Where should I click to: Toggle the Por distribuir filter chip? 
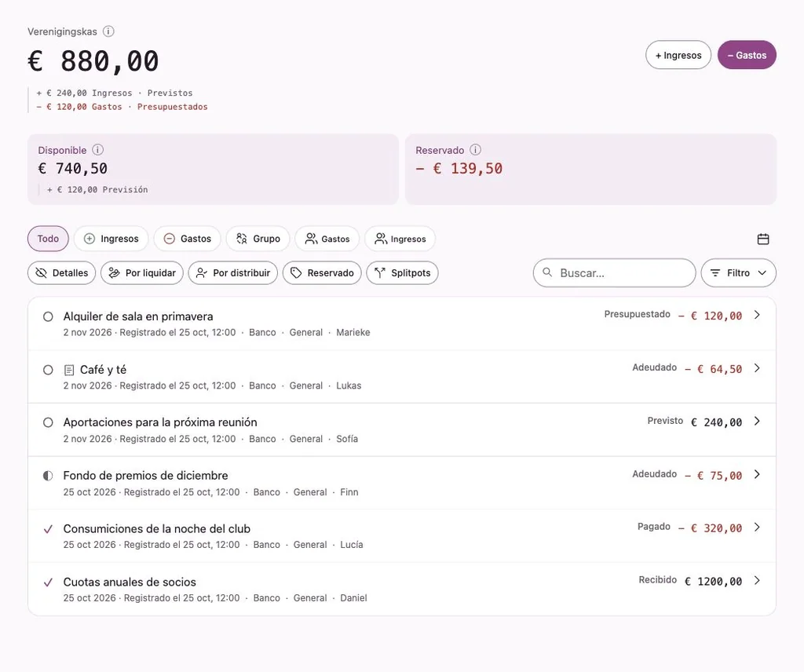tap(233, 272)
